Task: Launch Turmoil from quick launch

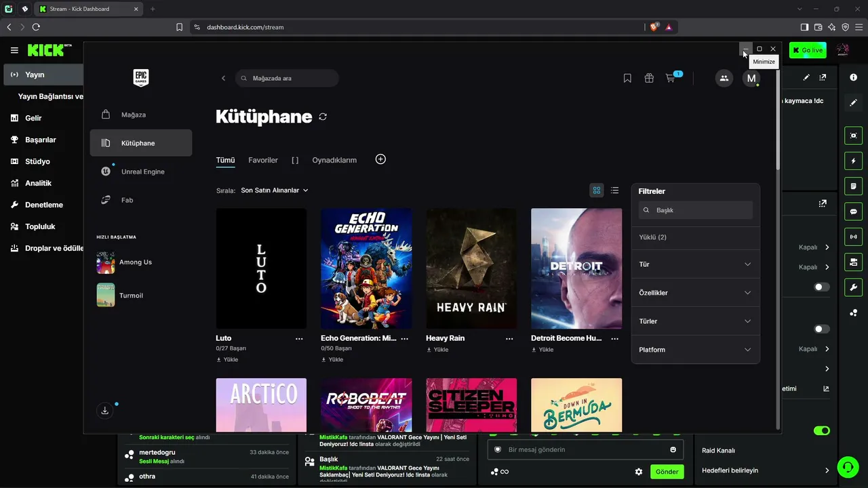Action: 119,296
